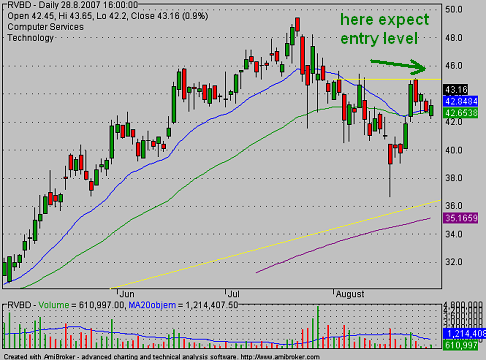Click the 50.0 price axis label
The height and width of the screenshot is (360, 486).
(454, 9)
